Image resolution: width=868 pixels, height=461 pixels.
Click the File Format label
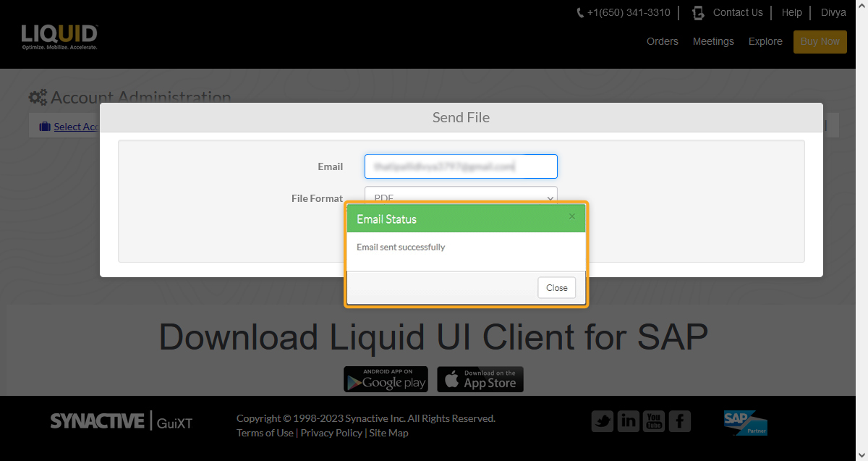(x=317, y=198)
